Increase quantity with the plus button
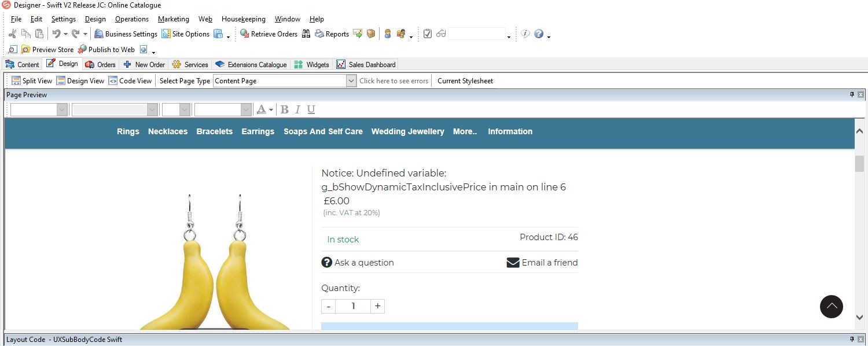 point(377,306)
